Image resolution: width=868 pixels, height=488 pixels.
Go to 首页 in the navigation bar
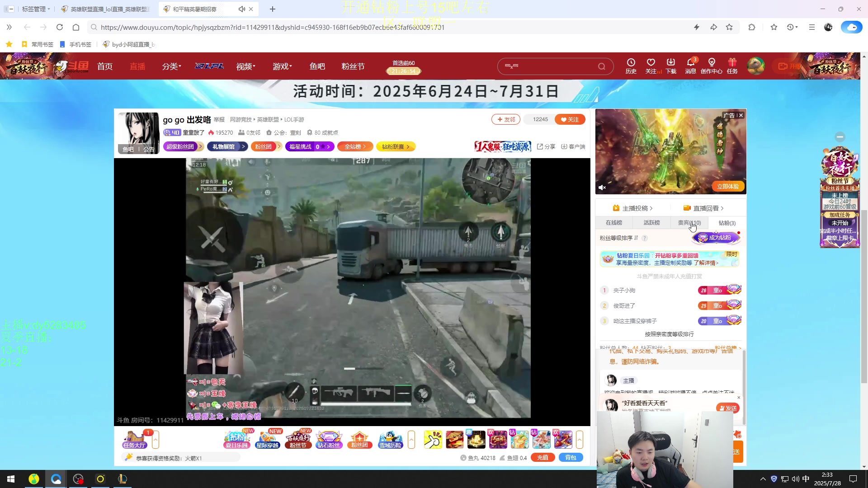point(105,66)
